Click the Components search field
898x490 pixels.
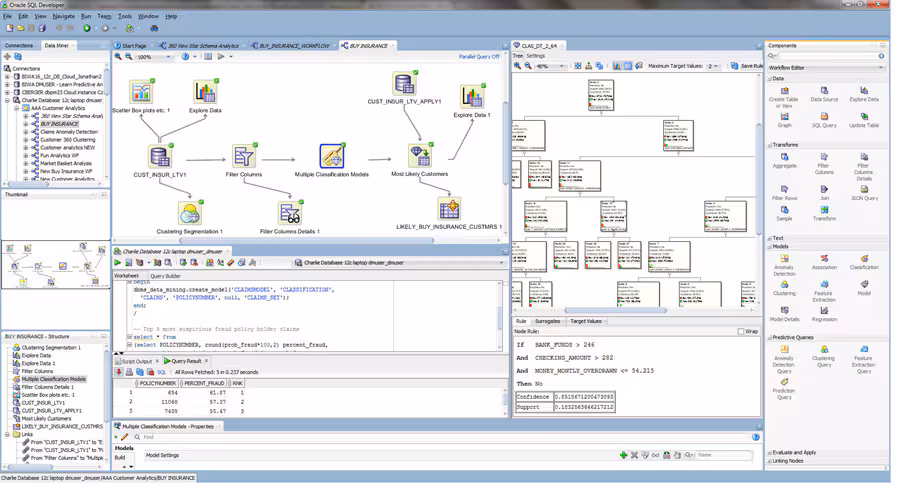coord(826,56)
